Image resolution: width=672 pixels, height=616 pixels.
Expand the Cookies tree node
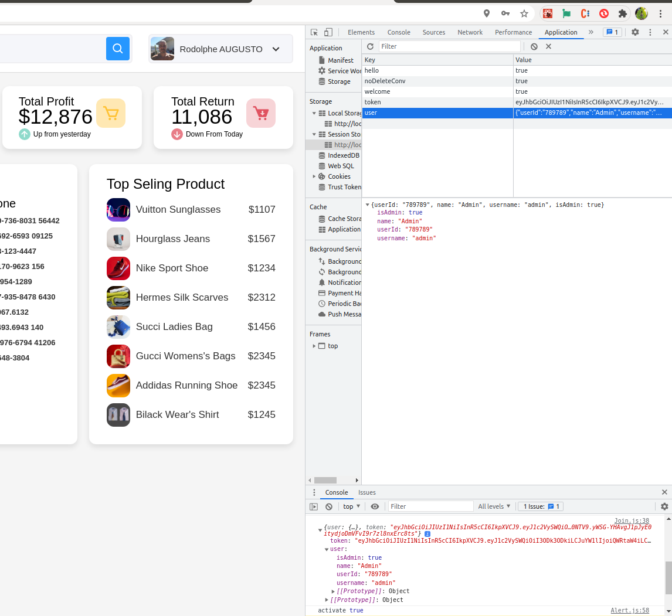(x=314, y=176)
